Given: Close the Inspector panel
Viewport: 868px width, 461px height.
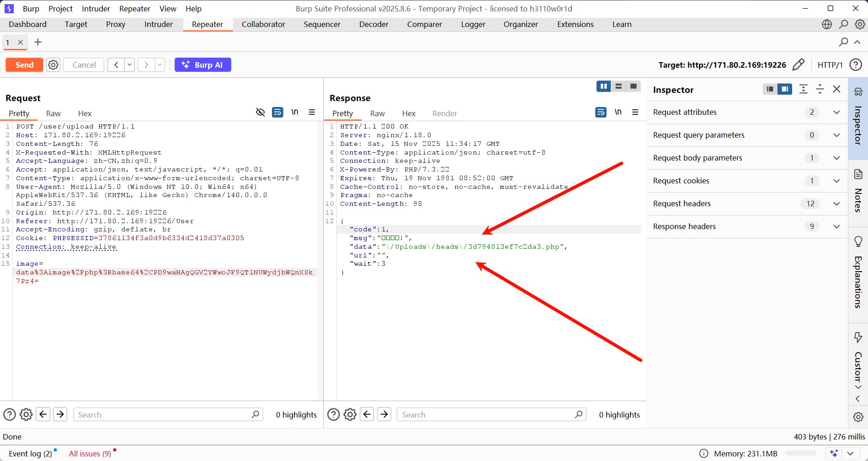Looking at the screenshot, I should coord(836,89).
